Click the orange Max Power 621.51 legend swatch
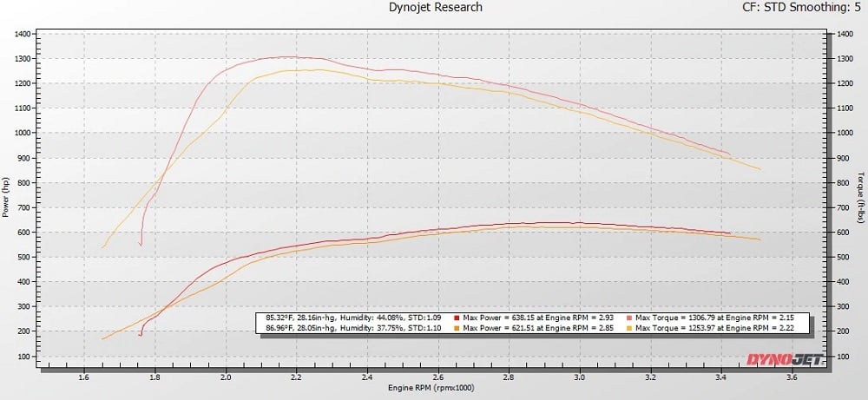 (456, 328)
